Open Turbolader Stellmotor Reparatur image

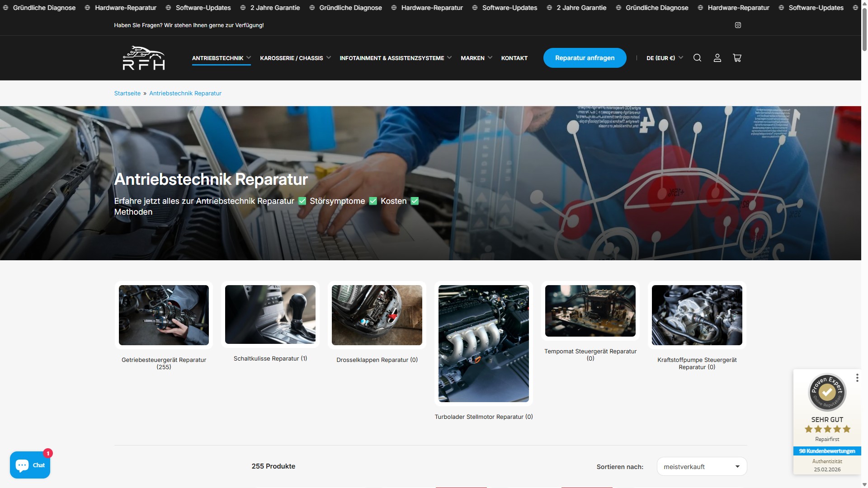(x=483, y=343)
